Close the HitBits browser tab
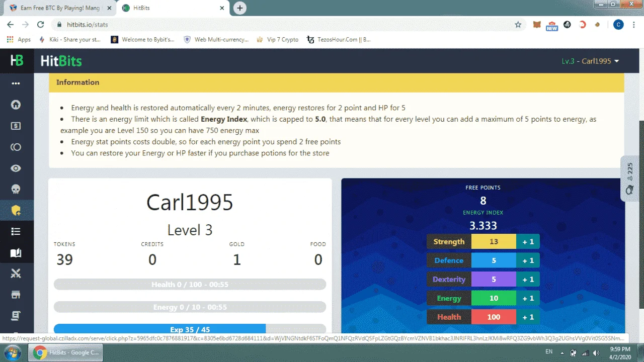Screen dimensions: 644x362 222,8
